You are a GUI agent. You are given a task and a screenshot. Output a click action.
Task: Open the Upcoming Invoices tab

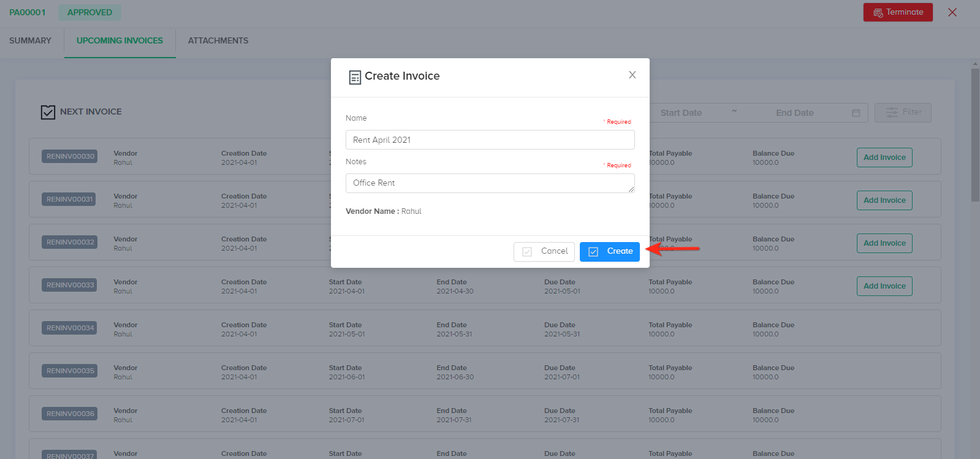[x=120, y=40]
